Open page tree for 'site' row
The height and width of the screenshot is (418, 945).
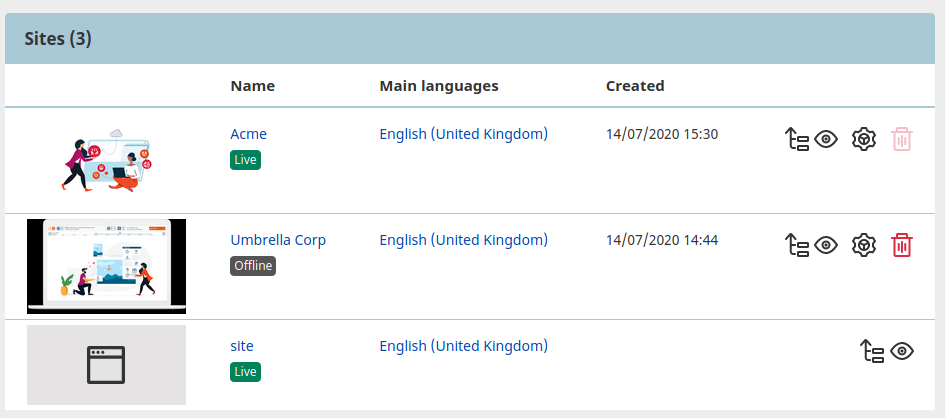[x=873, y=351]
